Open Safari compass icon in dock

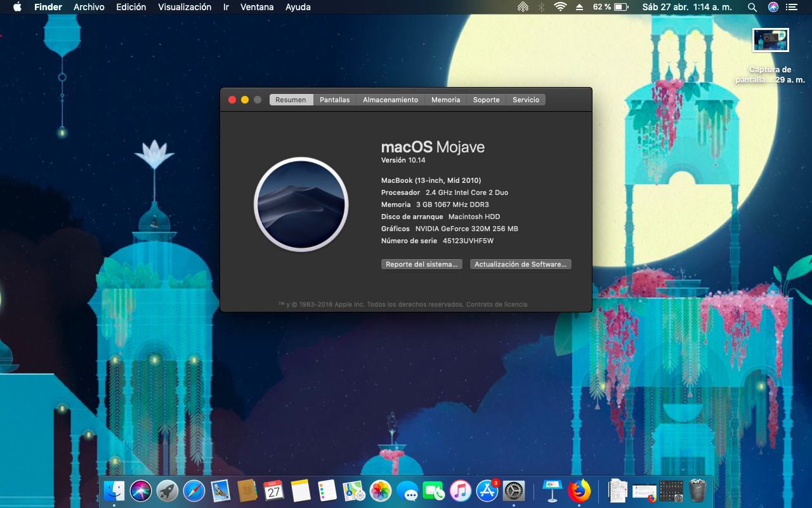pos(194,491)
